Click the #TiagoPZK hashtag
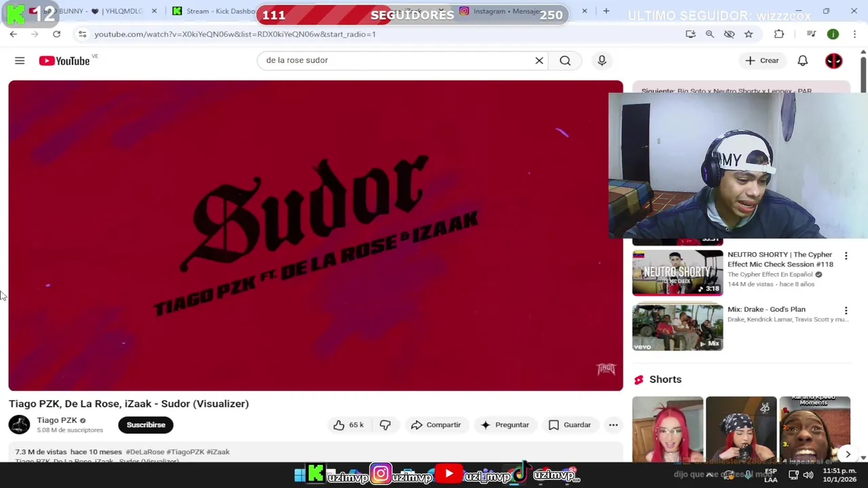Viewport: 868px width, 488px height. (x=185, y=452)
